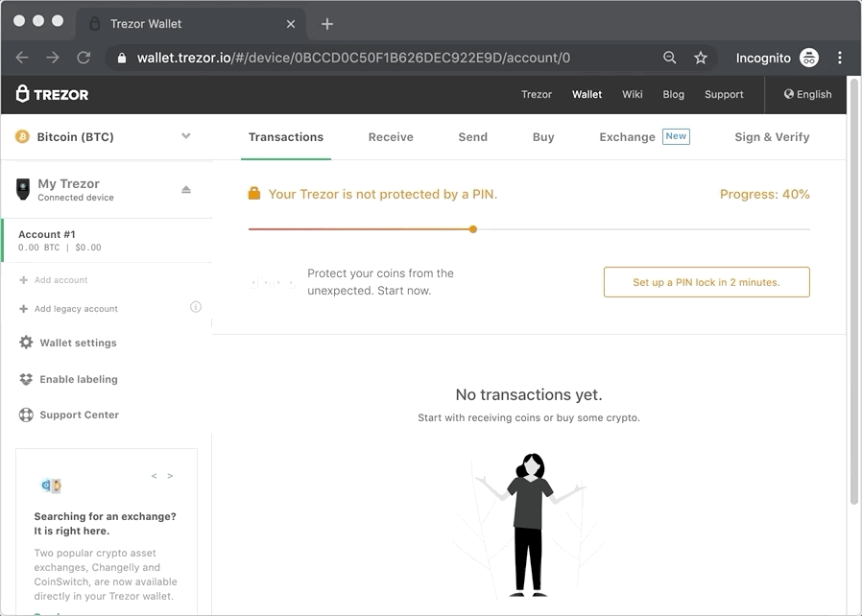Click the plus icon beside Add account
Screen dimensions: 862x616
coord(24,280)
